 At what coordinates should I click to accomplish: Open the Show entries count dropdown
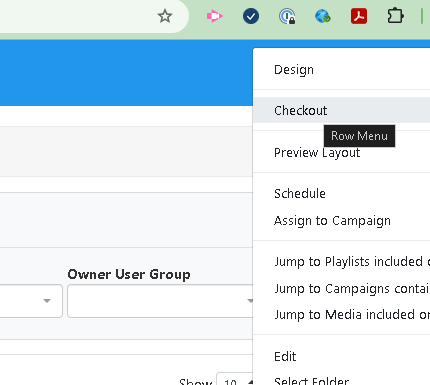coord(234,379)
